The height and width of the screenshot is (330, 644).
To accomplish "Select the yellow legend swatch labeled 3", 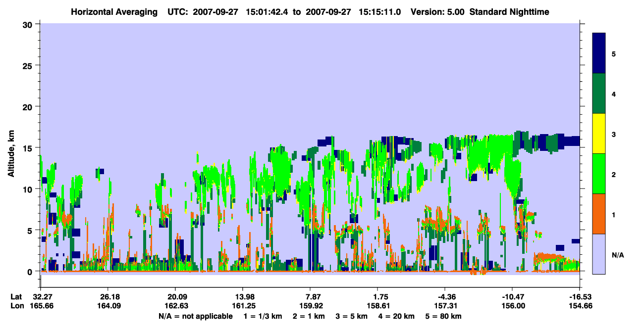I will (x=599, y=134).
